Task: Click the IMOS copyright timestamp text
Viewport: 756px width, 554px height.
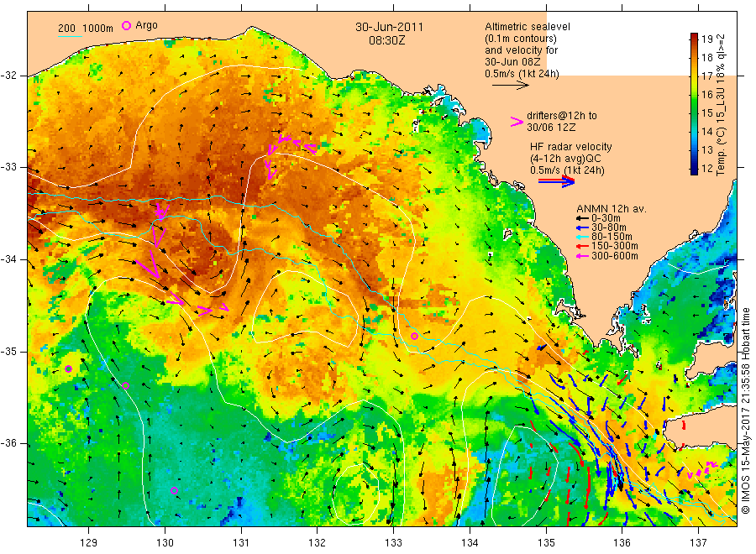Action: click(746, 411)
